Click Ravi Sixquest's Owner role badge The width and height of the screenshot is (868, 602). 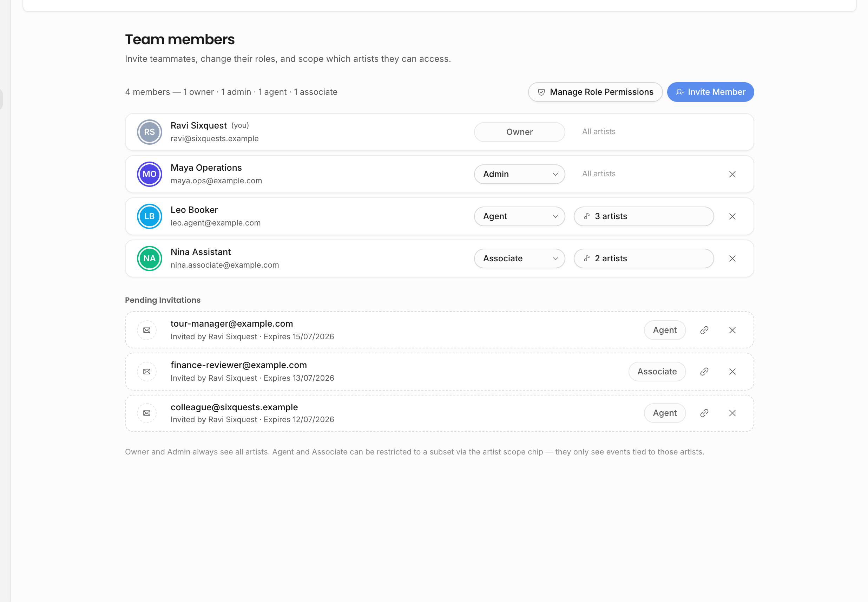coord(519,132)
